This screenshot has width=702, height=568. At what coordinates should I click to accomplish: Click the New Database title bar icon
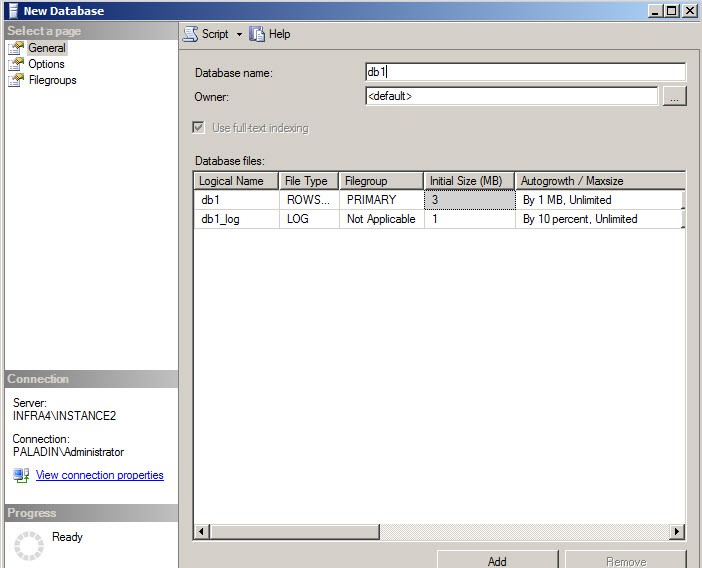click(x=13, y=10)
